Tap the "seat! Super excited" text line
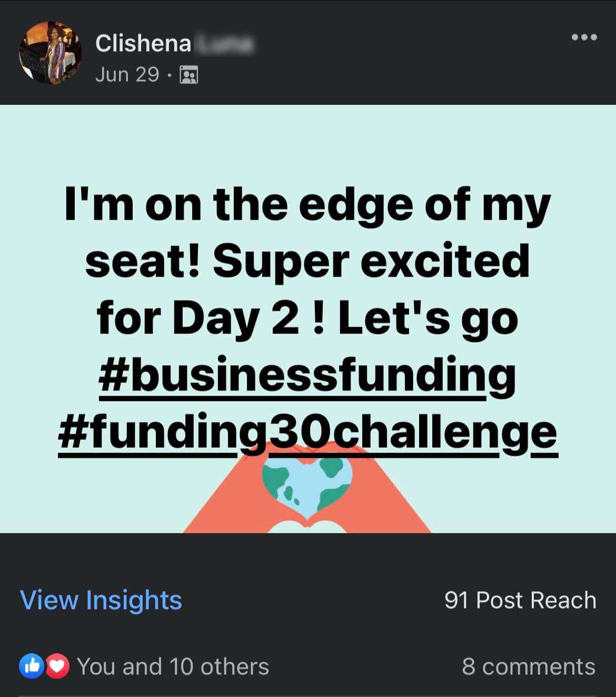Screen dimensions: 616x697 tap(307, 262)
